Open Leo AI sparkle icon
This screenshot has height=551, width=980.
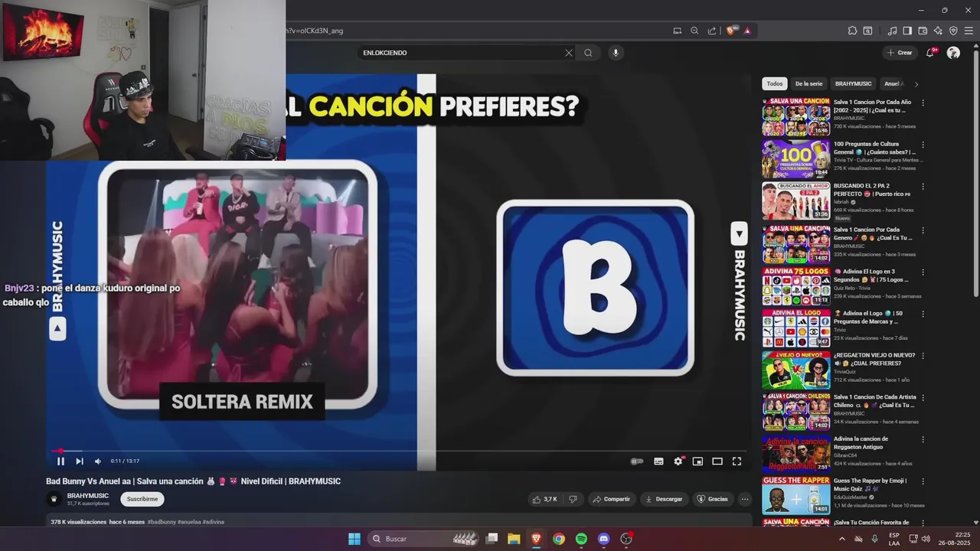click(938, 31)
